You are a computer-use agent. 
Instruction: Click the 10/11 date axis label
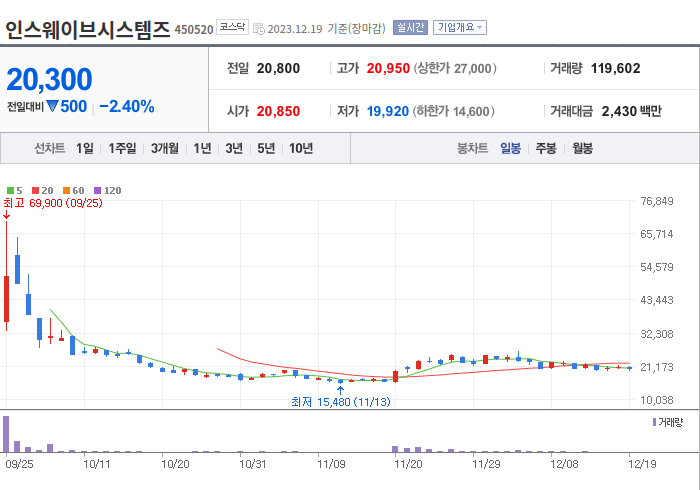pos(96,464)
